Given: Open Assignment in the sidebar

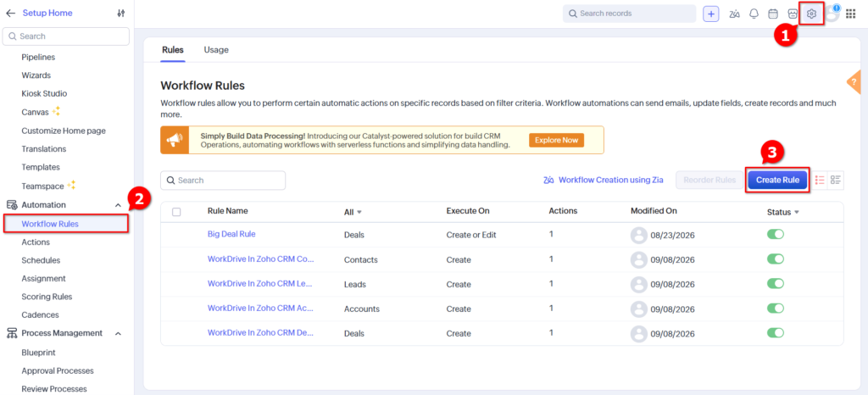Looking at the screenshot, I should click(43, 278).
